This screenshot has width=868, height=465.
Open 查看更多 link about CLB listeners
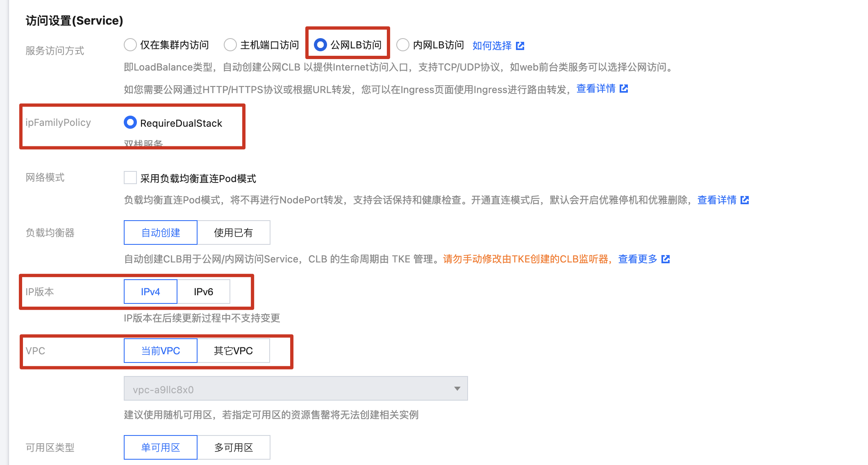(637, 259)
